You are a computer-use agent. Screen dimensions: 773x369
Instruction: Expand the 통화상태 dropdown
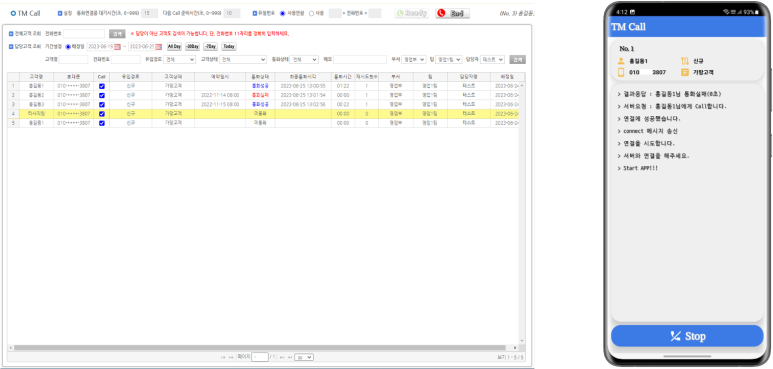click(304, 60)
